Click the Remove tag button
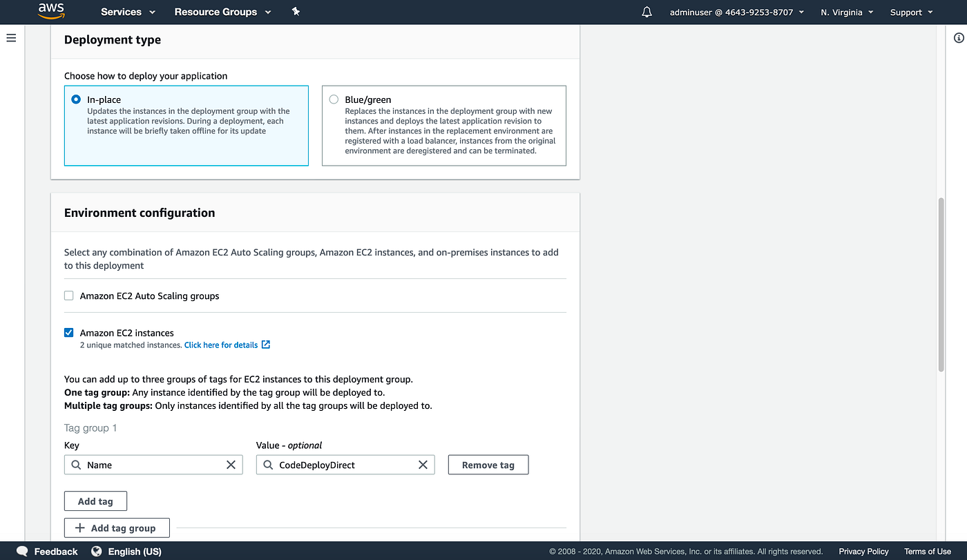 [488, 465]
